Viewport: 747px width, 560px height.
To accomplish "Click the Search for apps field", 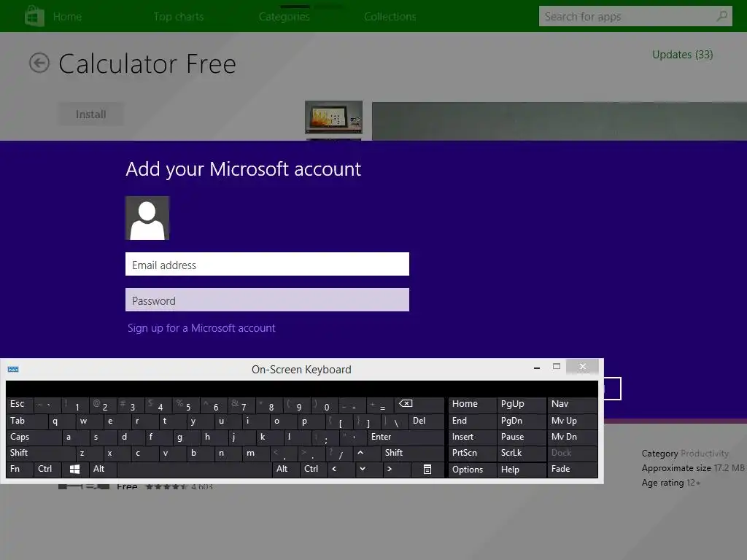I will (x=635, y=16).
